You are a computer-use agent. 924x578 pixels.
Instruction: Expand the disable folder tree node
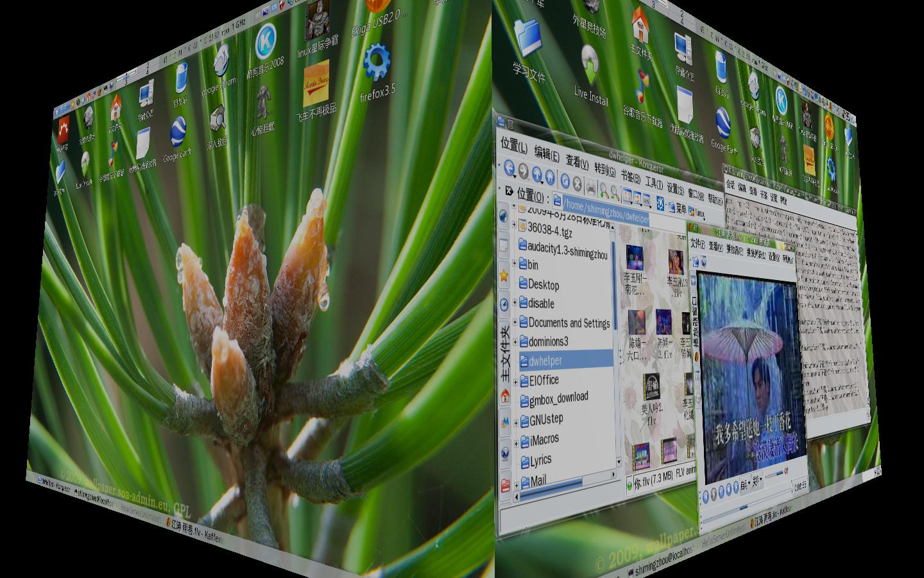(x=515, y=301)
